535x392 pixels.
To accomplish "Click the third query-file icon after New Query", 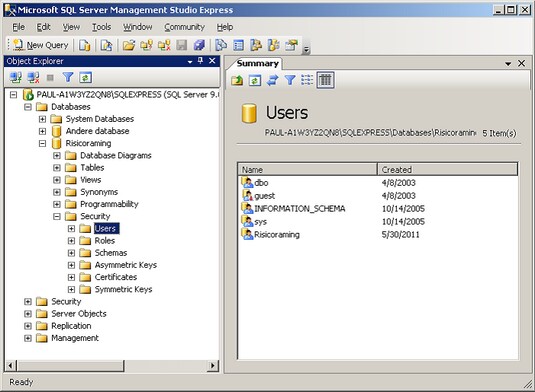I will pos(106,45).
